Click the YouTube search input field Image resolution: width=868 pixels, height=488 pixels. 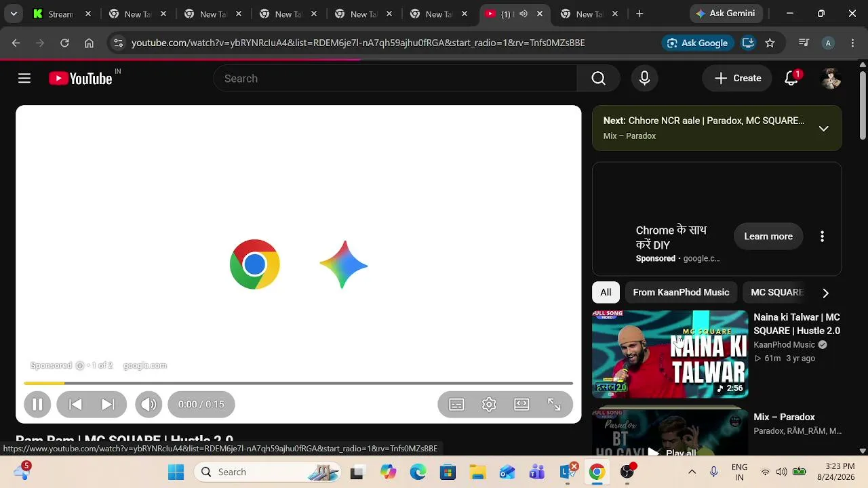coord(395,79)
